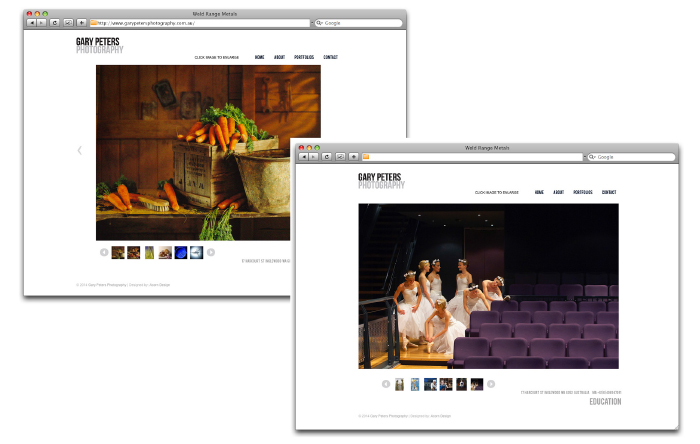Click the left chevron beside the carrots image

click(80, 151)
